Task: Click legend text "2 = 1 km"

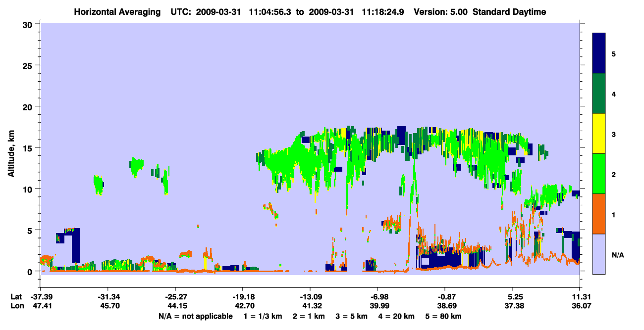Action: (x=310, y=316)
